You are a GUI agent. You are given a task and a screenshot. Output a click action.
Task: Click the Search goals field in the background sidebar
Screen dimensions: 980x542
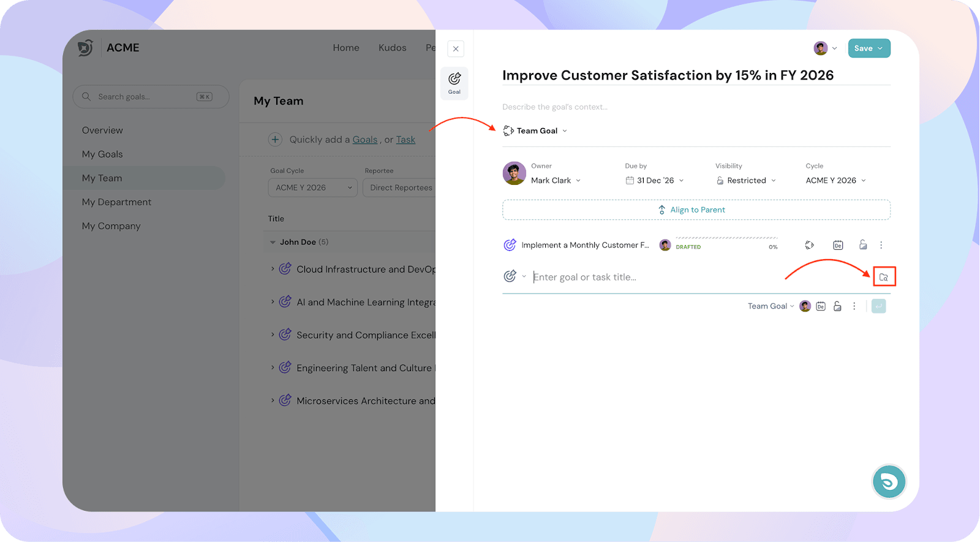(151, 97)
